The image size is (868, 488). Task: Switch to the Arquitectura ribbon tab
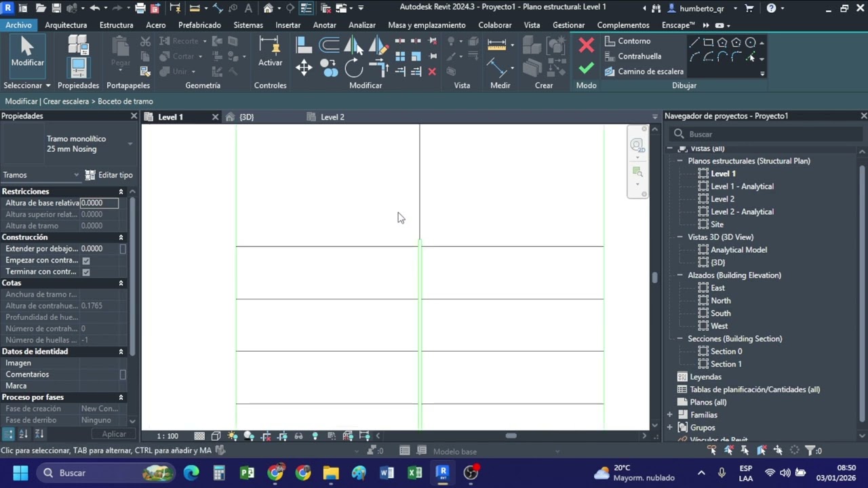(66, 25)
